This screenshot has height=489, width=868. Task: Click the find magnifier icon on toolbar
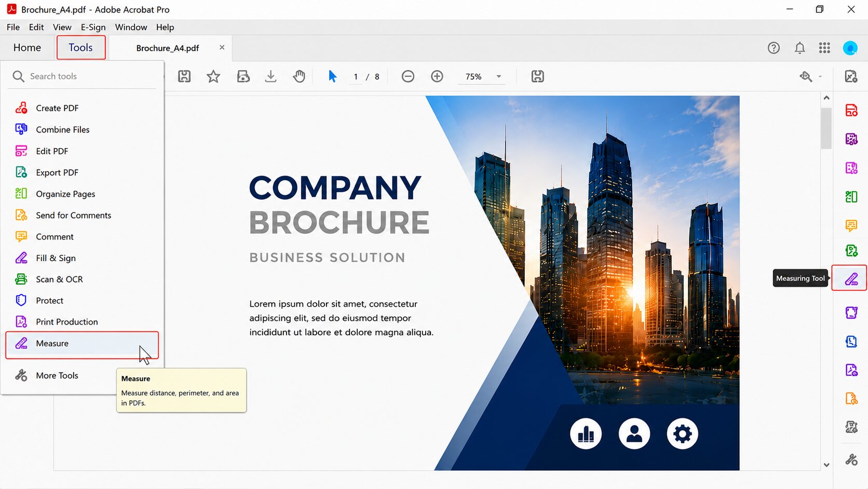tap(806, 76)
